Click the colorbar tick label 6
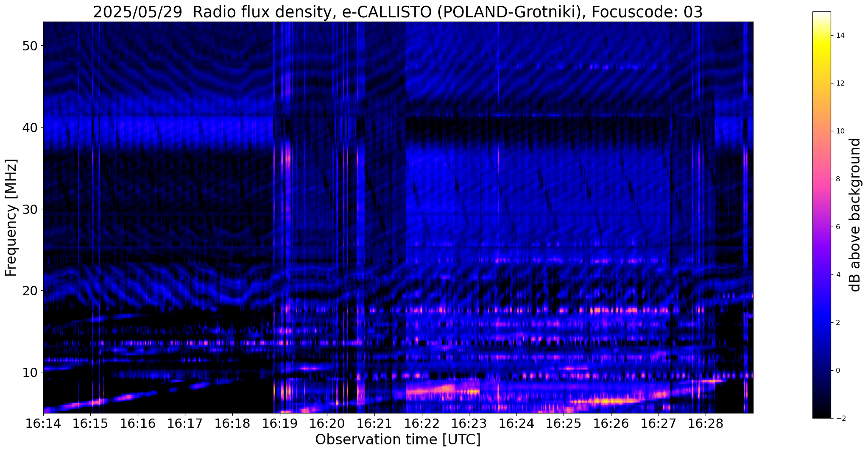 [838, 227]
